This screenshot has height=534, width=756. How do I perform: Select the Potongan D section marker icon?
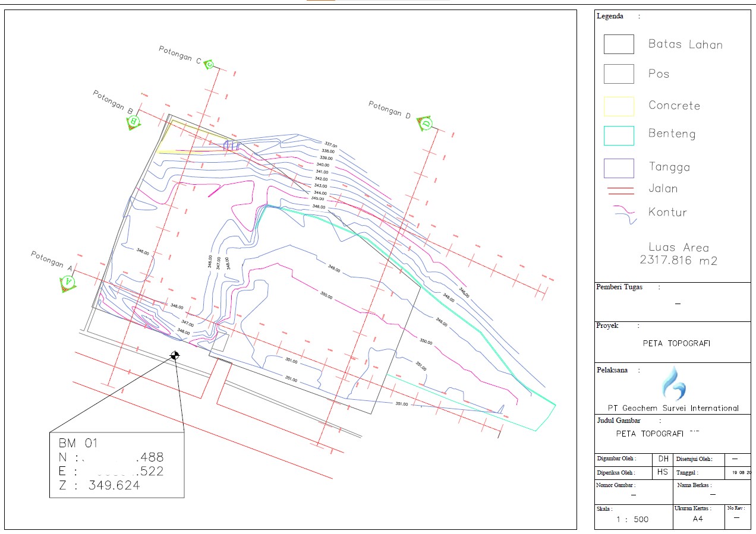click(x=424, y=123)
